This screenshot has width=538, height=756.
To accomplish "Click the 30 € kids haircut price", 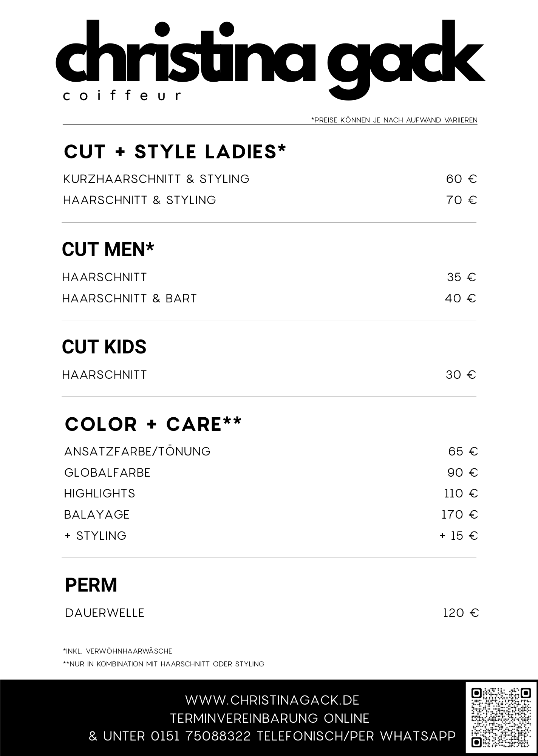I will point(461,375).
